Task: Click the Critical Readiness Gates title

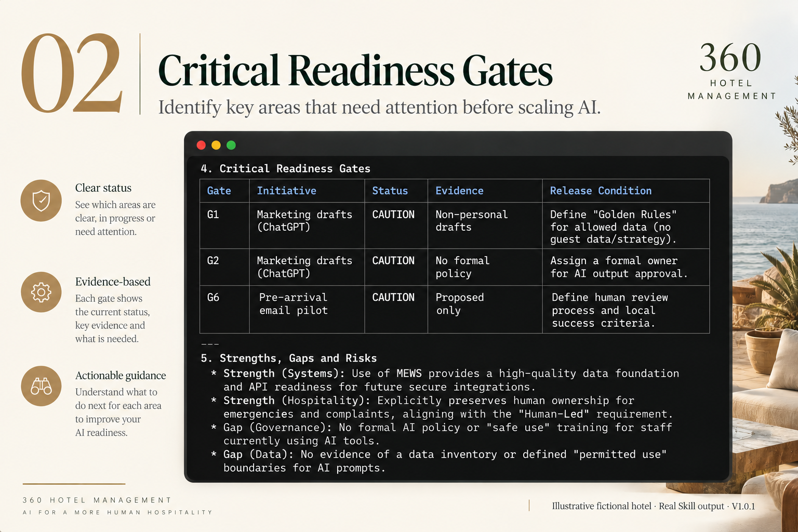Action: coord(355,71)
